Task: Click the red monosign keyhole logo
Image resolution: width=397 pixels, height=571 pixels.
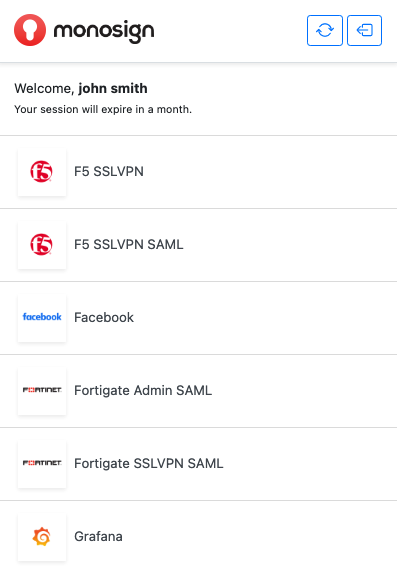Action: [x=30, y=30]
